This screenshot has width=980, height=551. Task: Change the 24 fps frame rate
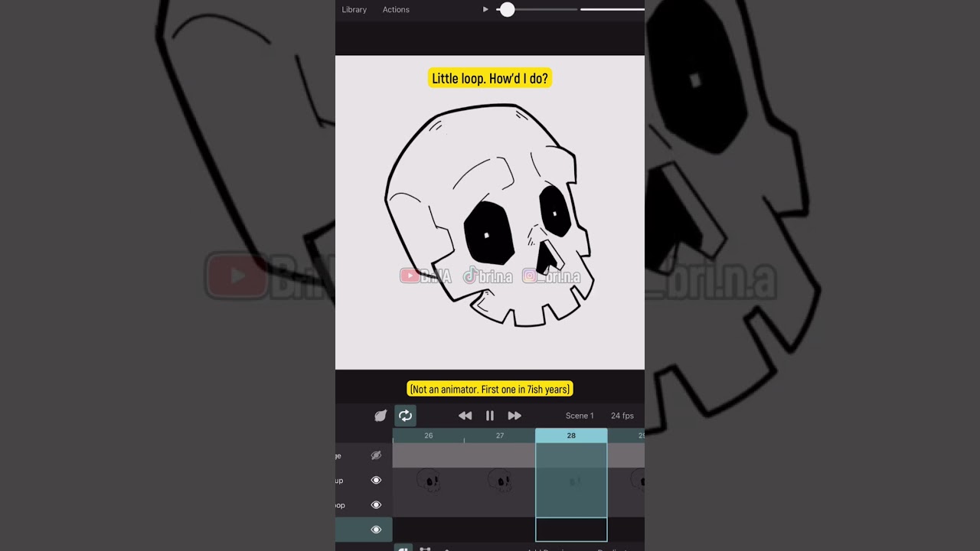pos(622,416)
